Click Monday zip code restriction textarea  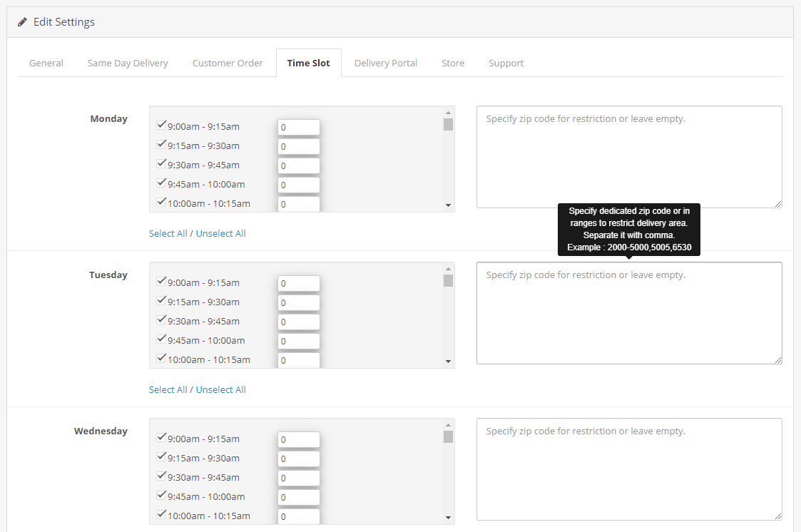coord(629,157)
